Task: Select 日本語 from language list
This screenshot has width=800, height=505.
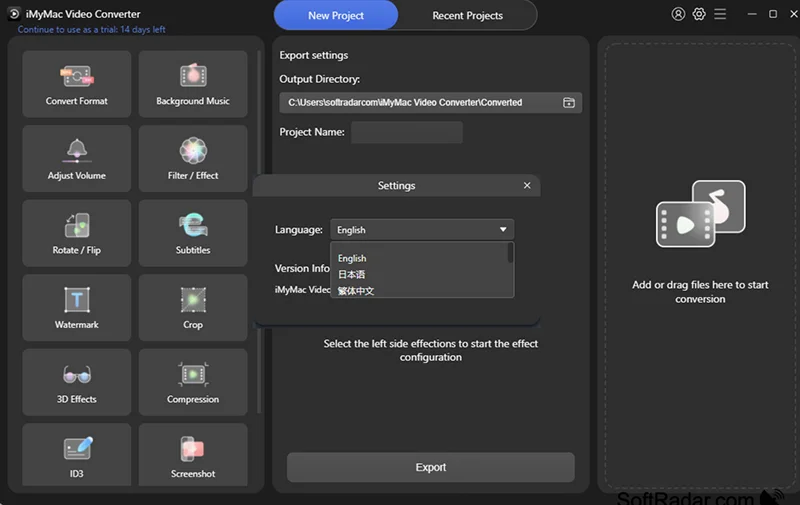Action: click(x=352, y=274)
